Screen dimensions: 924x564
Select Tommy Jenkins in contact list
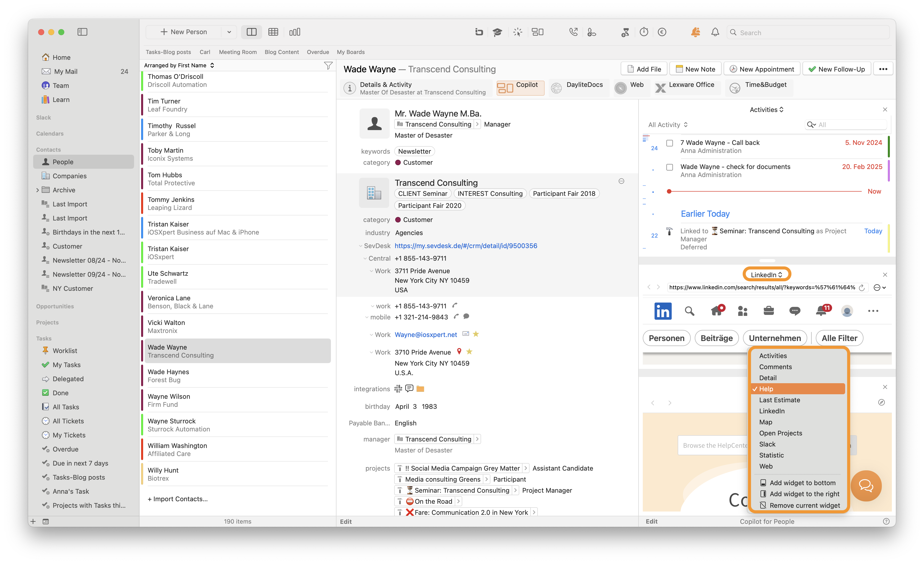point(236,203)
